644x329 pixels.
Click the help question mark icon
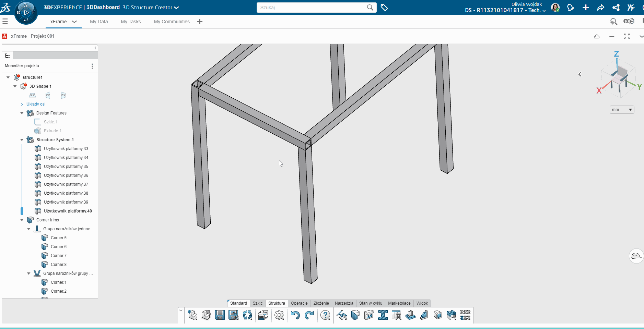point(325,315)
